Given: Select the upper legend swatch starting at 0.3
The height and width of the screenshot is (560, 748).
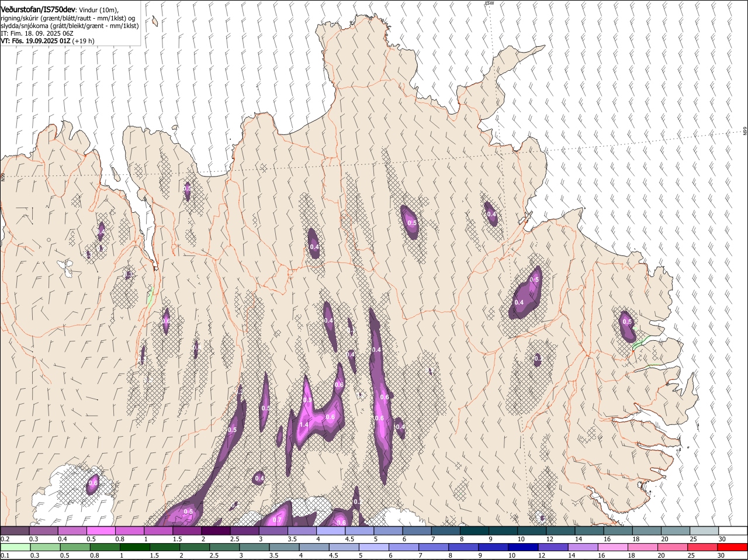Looking at the screenshot, I should [43, 530].
